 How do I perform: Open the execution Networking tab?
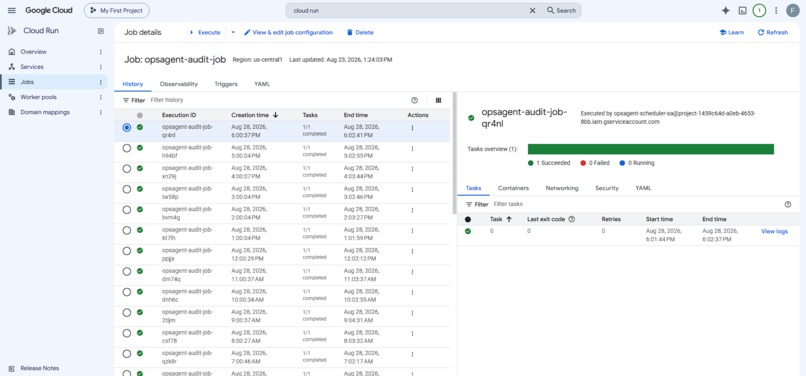(562, 188)
